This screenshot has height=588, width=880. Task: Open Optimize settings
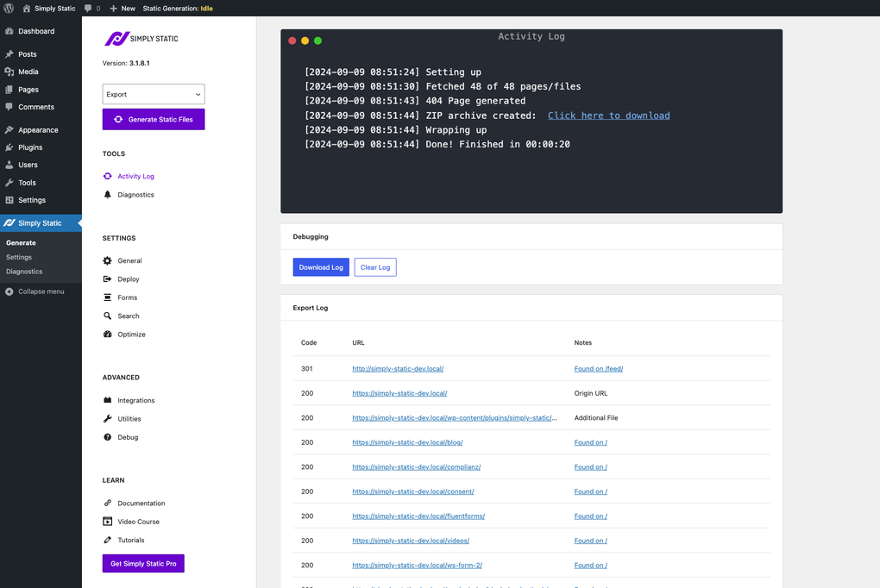[130, 334]
